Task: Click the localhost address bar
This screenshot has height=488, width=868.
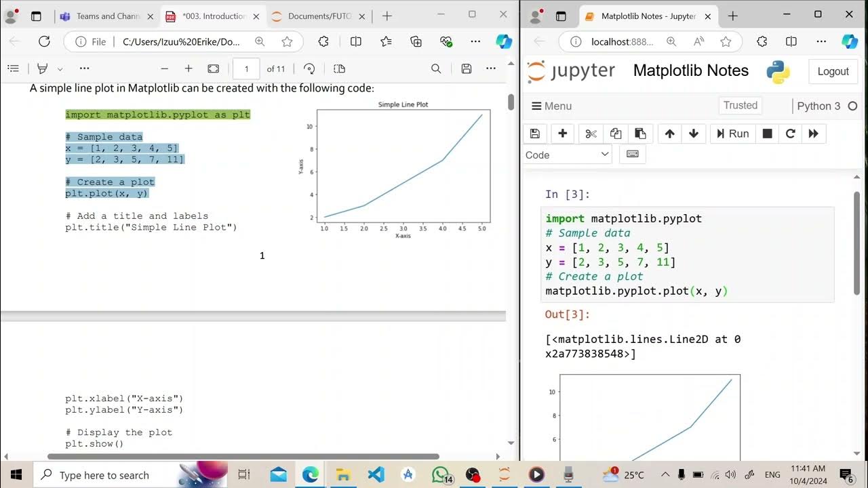Action: 621,41
